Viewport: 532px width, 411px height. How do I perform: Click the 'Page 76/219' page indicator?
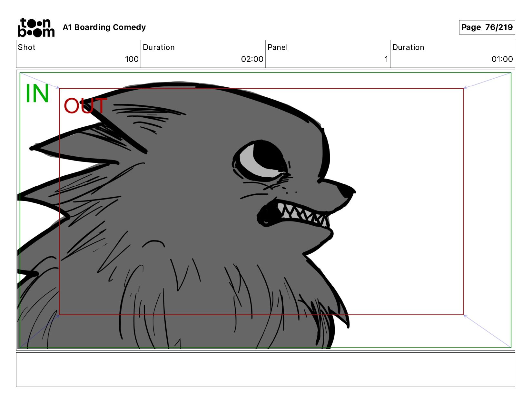pyautogui.click(x=487, y=27)
